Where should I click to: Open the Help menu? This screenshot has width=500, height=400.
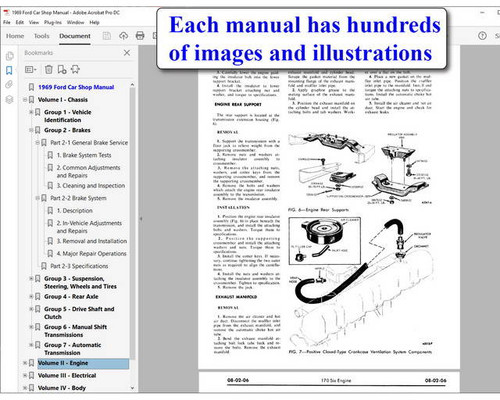pos(94,22)
